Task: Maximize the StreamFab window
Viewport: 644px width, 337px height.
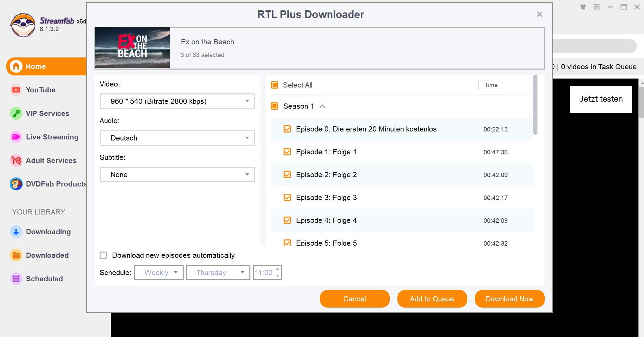Action: click(624, 7)
